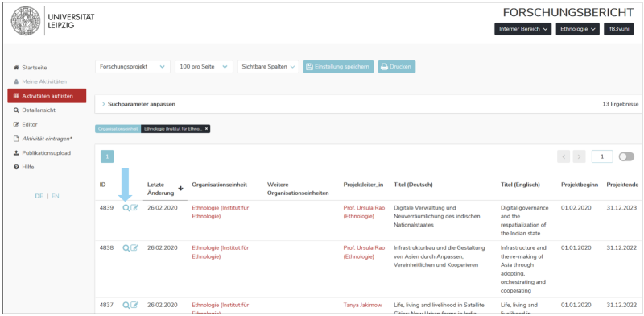Go to previous results page arrow
This screenshot has height=316, width=644.
coord(563,156)
